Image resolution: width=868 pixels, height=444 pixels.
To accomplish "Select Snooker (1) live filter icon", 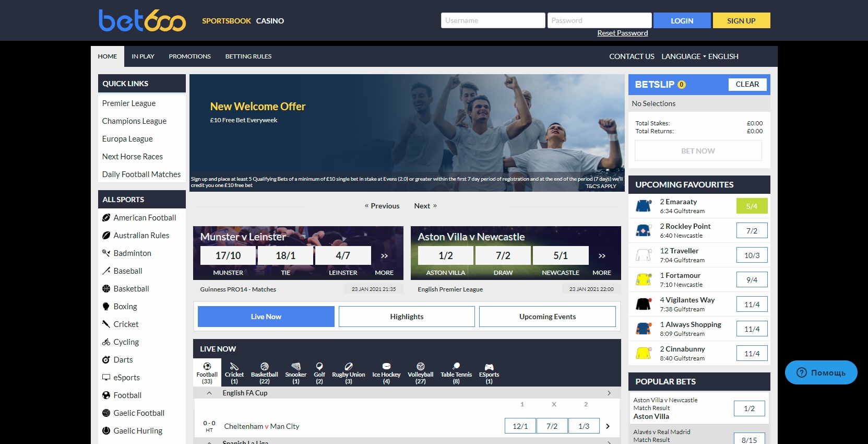I will [x=296, y=367].
